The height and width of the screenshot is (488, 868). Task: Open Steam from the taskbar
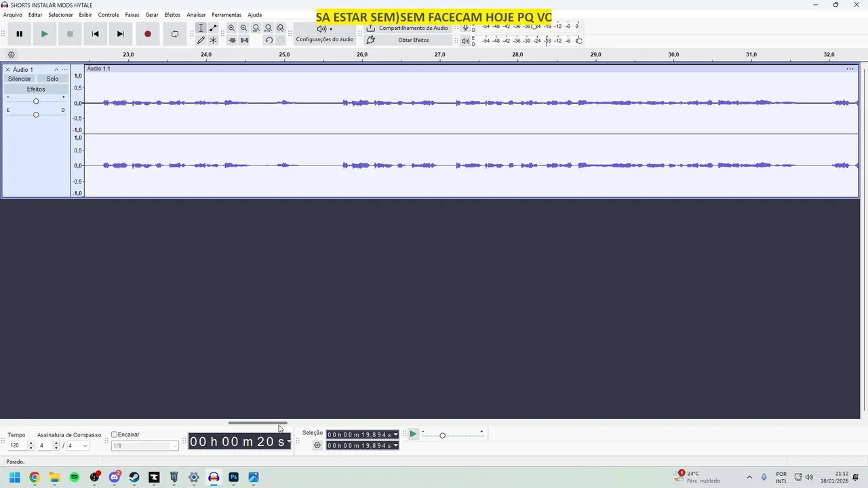tap(134, 477)
